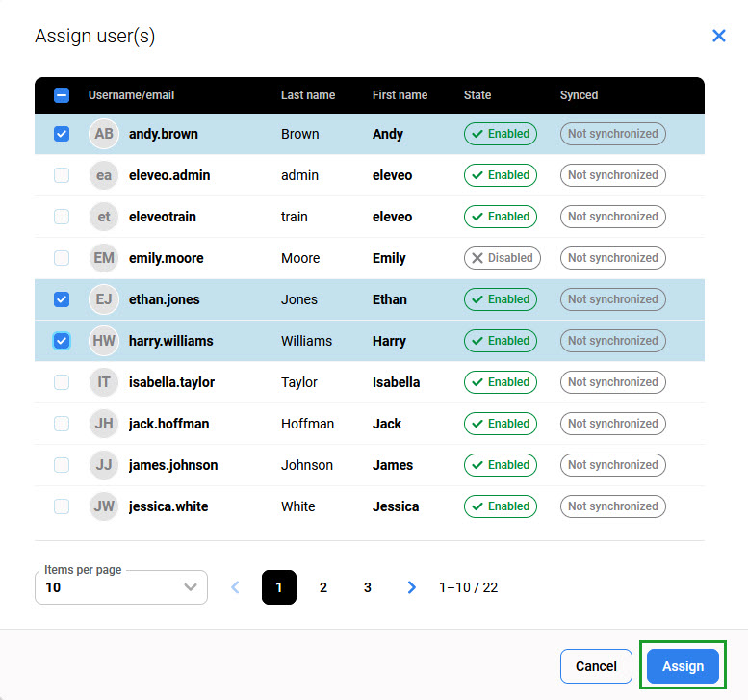Click the Assign button
The height and width of the screenshot is (700, 748).
point(683,666)
